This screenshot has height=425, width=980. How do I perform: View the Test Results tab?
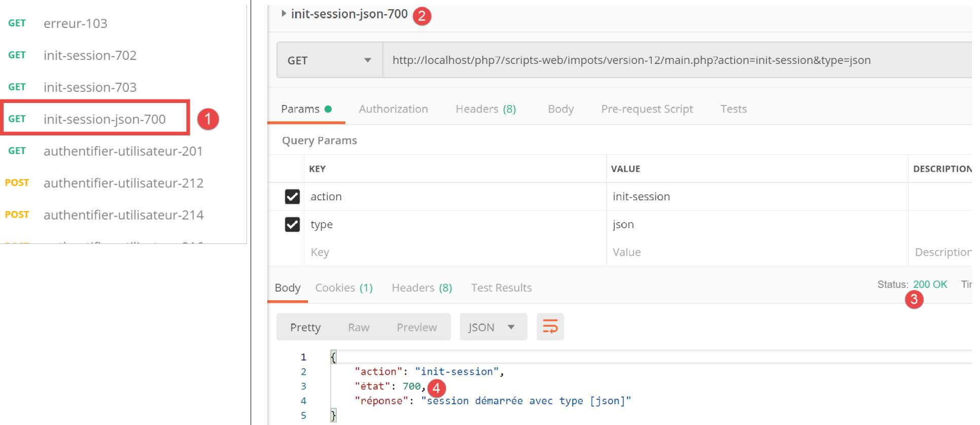501,288
